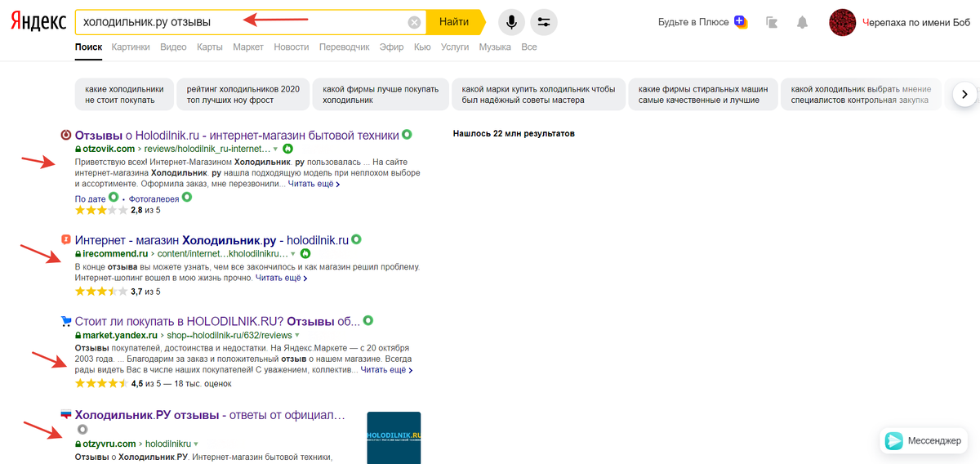Viewport: 980px width, 464px height.
Task: Select suggestion about стиральных машин brands
Action: pyautogui.click(x=703, y=94)
